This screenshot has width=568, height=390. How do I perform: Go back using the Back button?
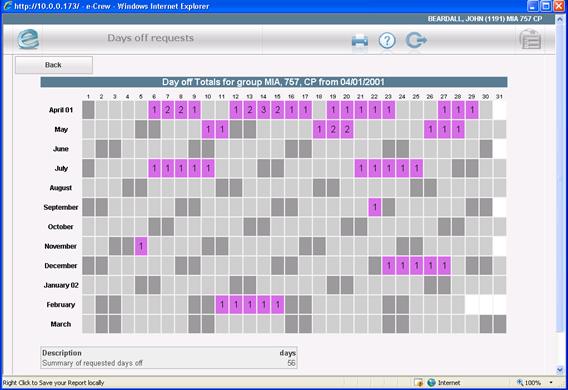pos(54,65)
